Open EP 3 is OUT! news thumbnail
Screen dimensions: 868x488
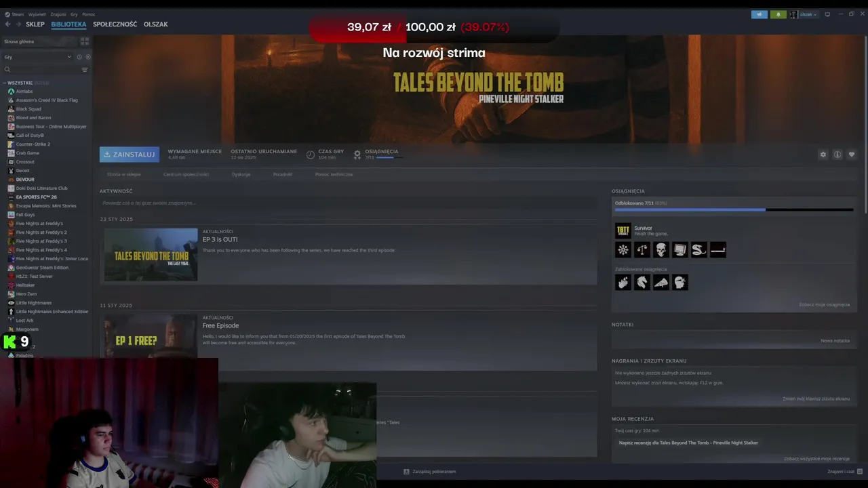tap(151, 254)
